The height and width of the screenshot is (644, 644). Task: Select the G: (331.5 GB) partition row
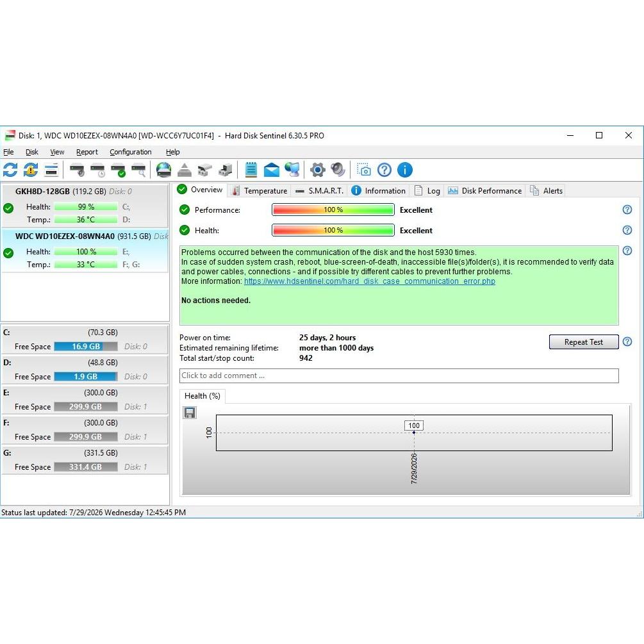click(x=85, y=460)
